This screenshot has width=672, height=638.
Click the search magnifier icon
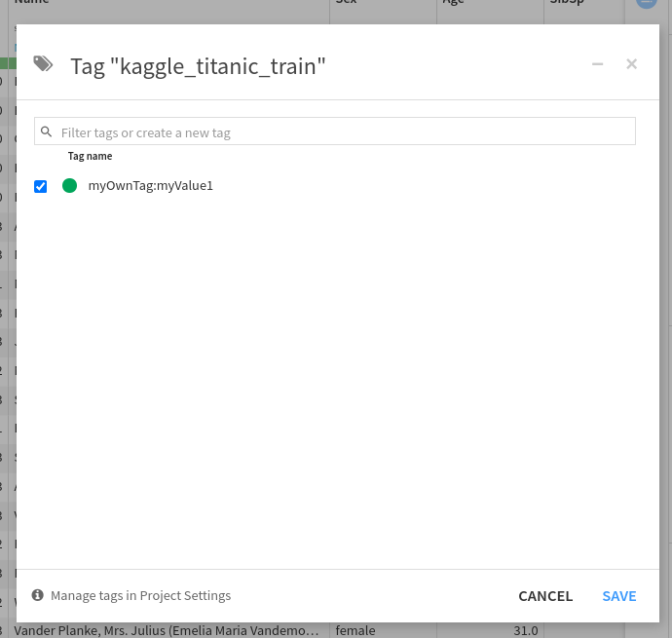46,131
